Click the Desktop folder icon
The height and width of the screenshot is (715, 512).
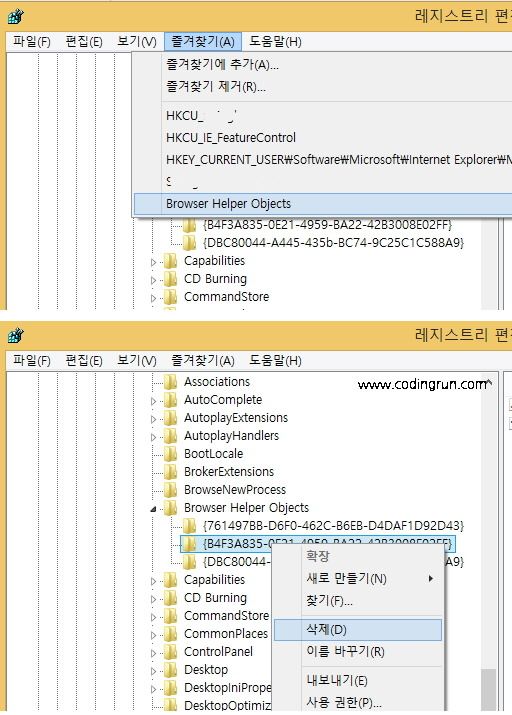171,670
